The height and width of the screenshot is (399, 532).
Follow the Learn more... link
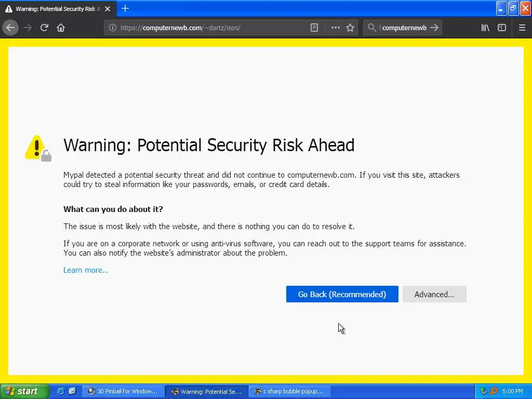pos(86,270)
